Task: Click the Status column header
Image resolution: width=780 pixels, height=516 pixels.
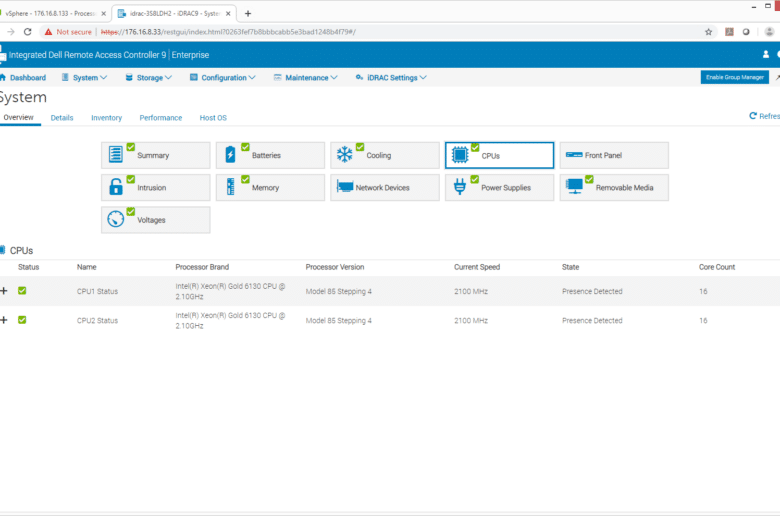Action: (28, 267)
